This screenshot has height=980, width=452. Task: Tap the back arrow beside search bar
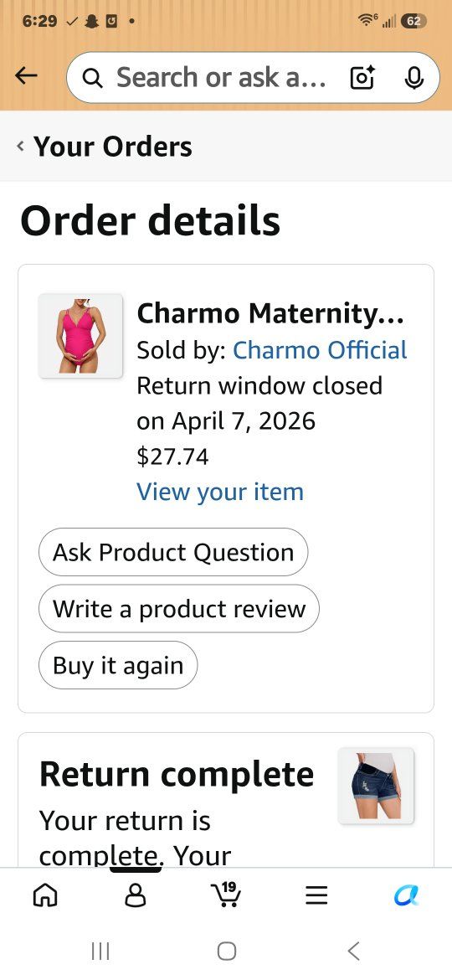(26, 76)
